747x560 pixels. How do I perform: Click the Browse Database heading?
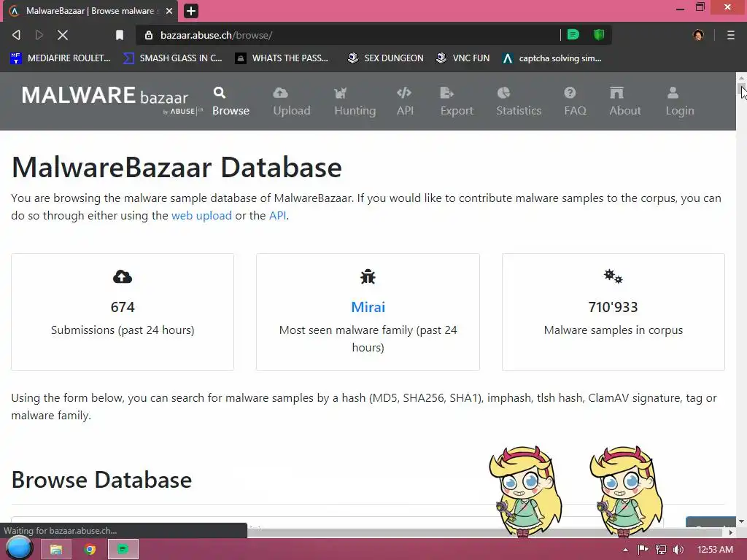(x=101, y=480)
